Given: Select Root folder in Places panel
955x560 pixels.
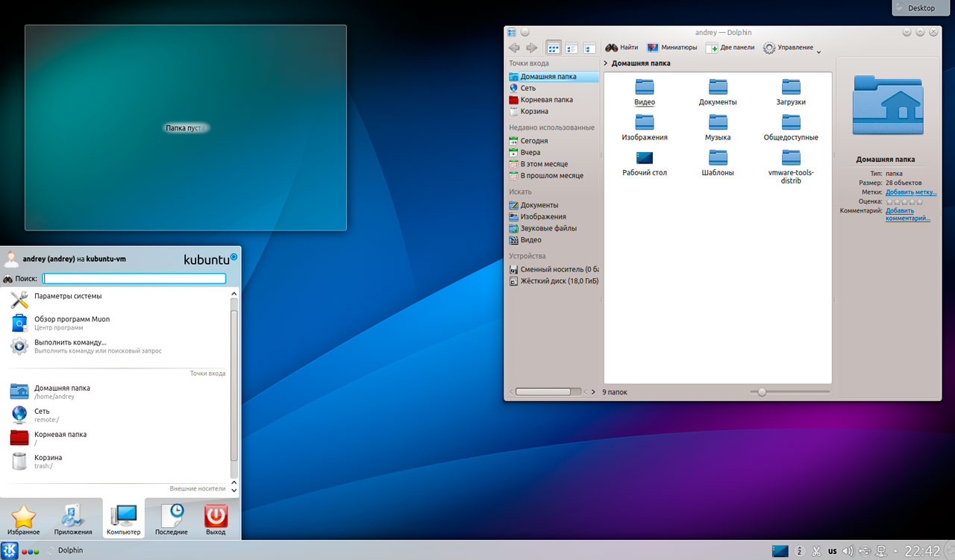Looking at the screenshot, I should (546, 99).
